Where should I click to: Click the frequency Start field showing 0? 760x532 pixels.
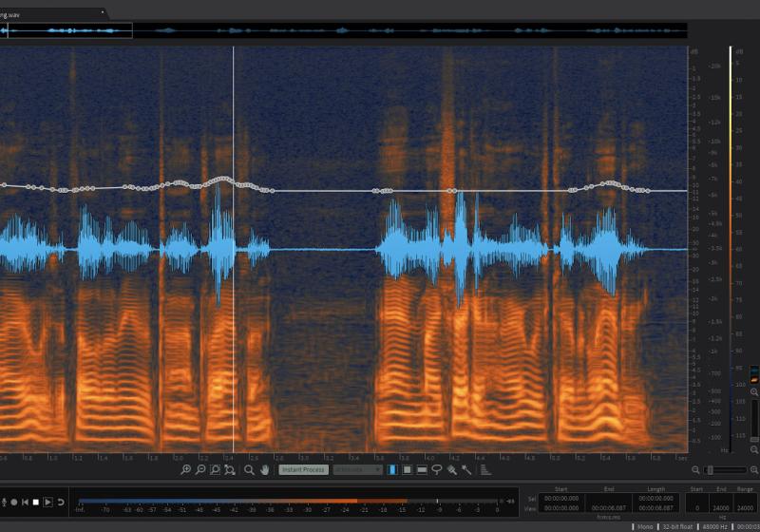click(697, 507)
